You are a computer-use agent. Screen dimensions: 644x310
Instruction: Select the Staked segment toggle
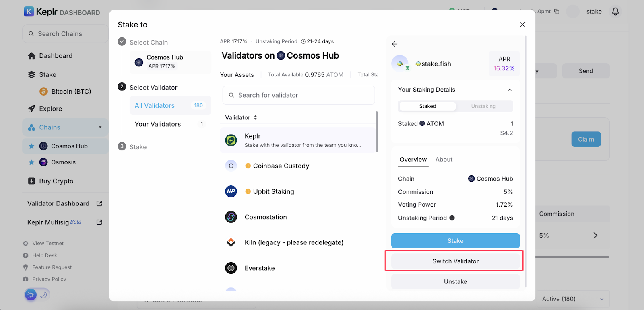pyautogui.click(x=427, y=106)
